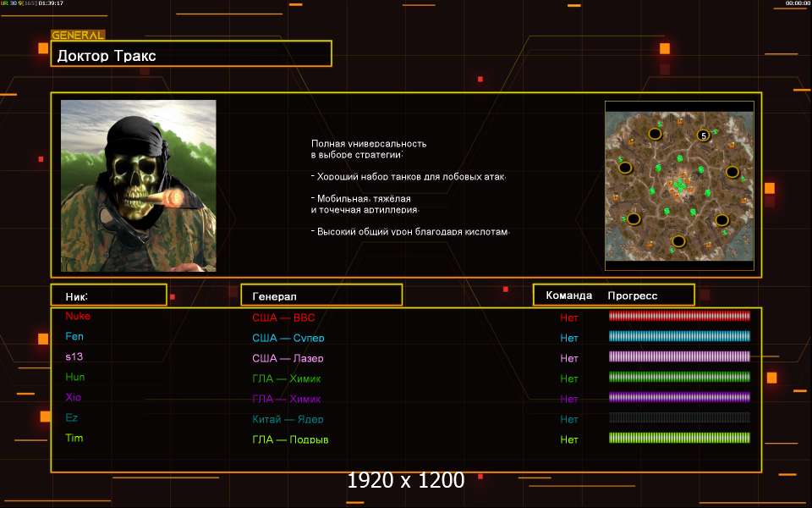812x508 pixels.
Task: Click Ez's dark empty progress bar
Action: coord(679,417)
